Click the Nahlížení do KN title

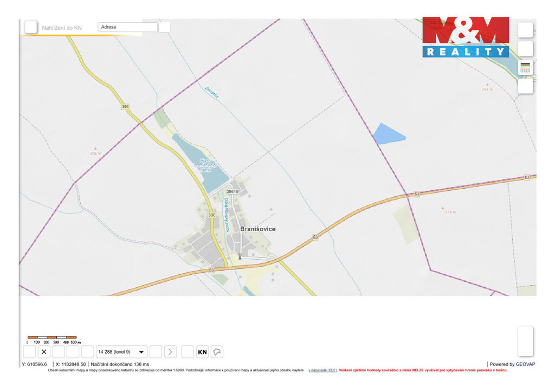tap(62, 28)
